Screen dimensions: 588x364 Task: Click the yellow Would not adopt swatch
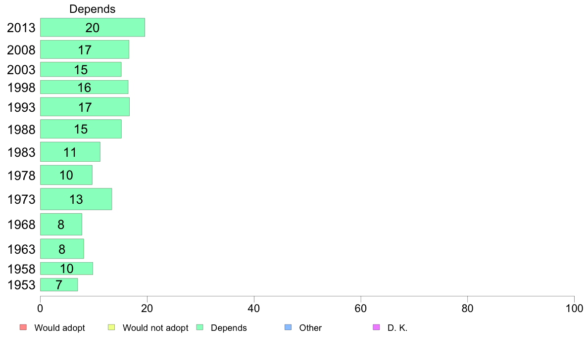pyautogui.click(x=111, y=327)
